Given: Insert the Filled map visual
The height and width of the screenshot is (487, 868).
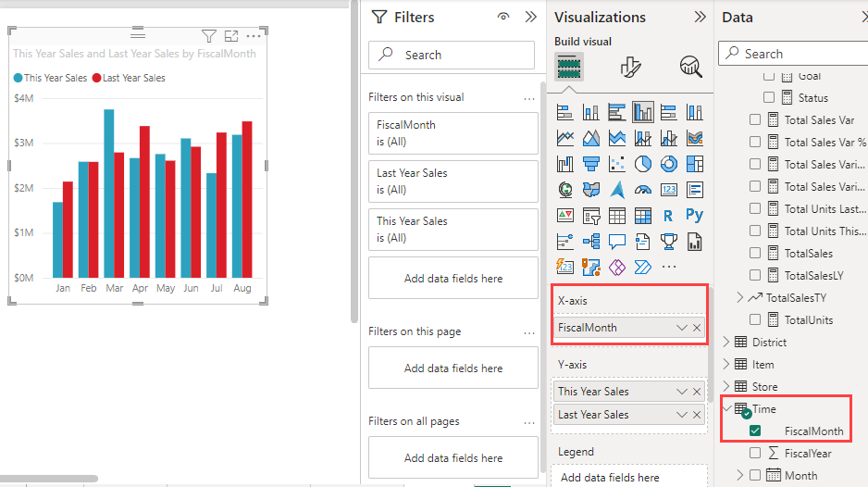Looking at the screenshot, I should pos(590,190).
